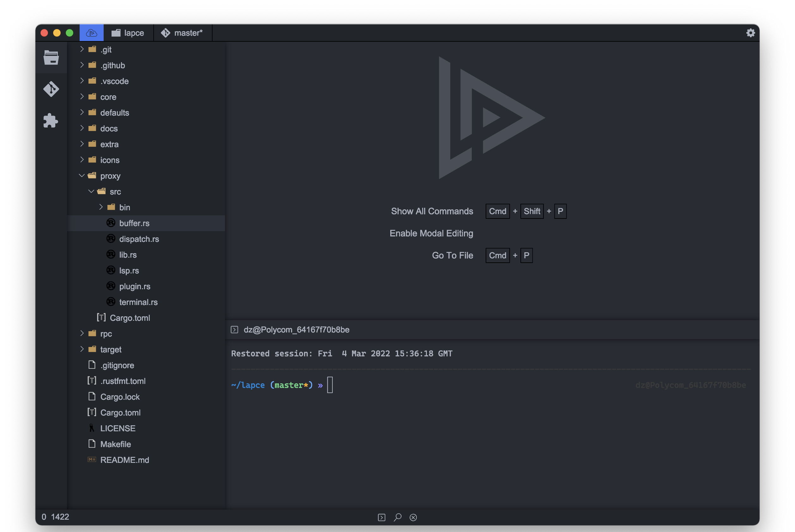Click the git branch icon beside master*
The height and width of the screenshot is (532, 795).
click(165, 33)
